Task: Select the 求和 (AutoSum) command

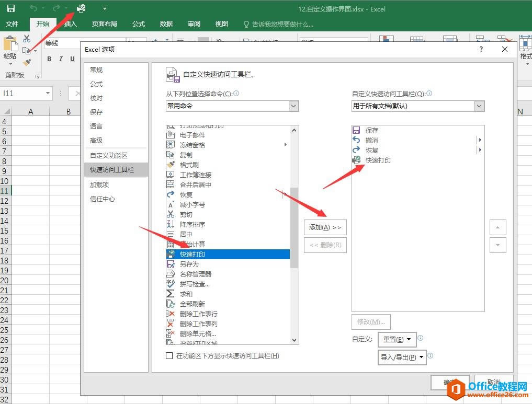Action: pos(187,294)
